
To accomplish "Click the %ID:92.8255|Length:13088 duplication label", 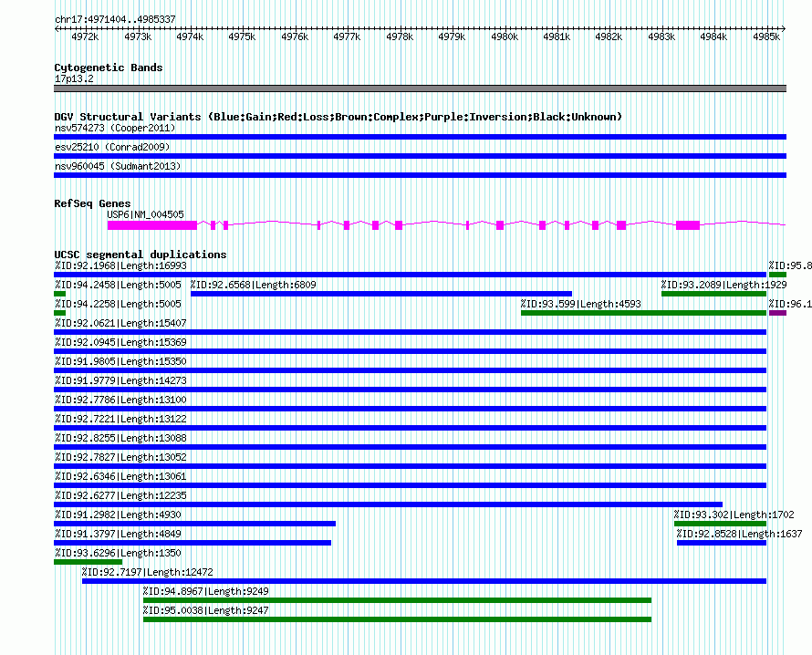I will (x=120, y=438).
